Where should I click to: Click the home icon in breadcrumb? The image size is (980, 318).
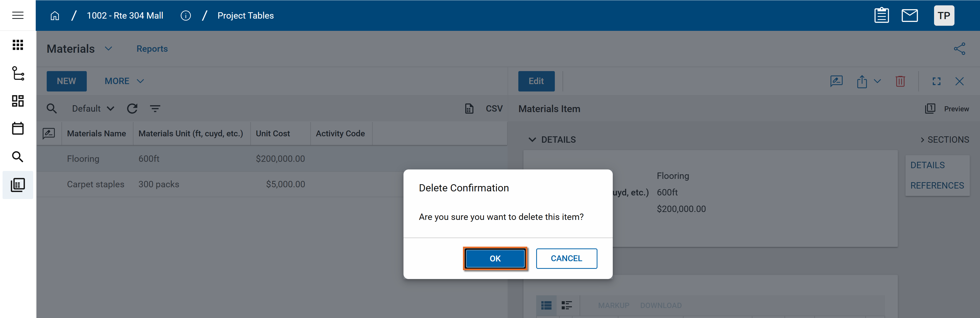coord(55,16)
